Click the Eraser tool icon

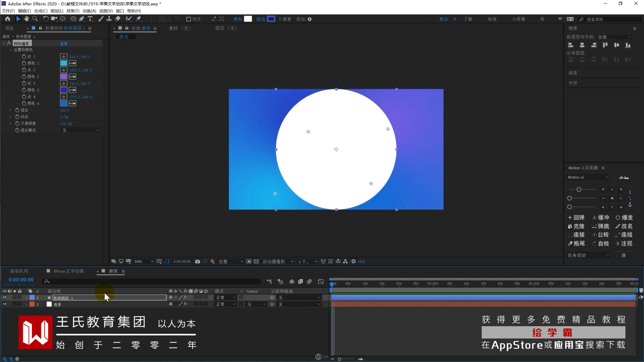pyautogui.click(x=118, y=19)
